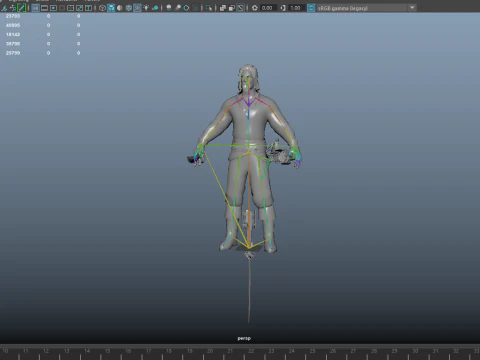
Task: Toggle X-Ray display mode
Action: click(223, 8)
